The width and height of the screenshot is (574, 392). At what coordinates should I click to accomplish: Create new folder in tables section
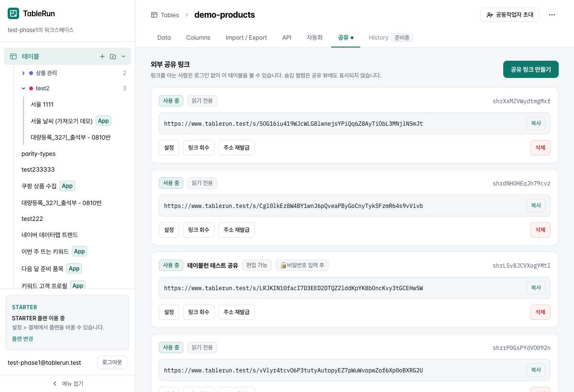113,56
